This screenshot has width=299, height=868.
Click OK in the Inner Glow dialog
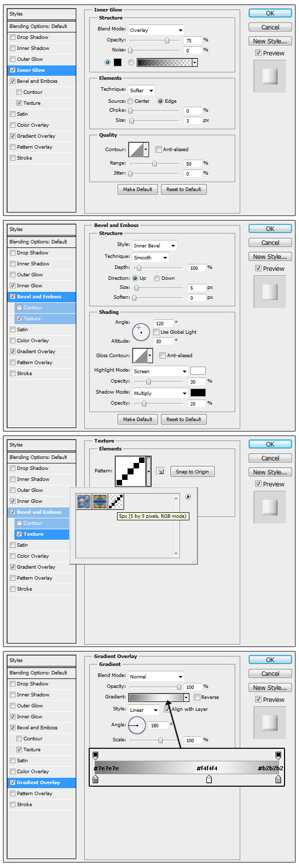pos(270,13)
